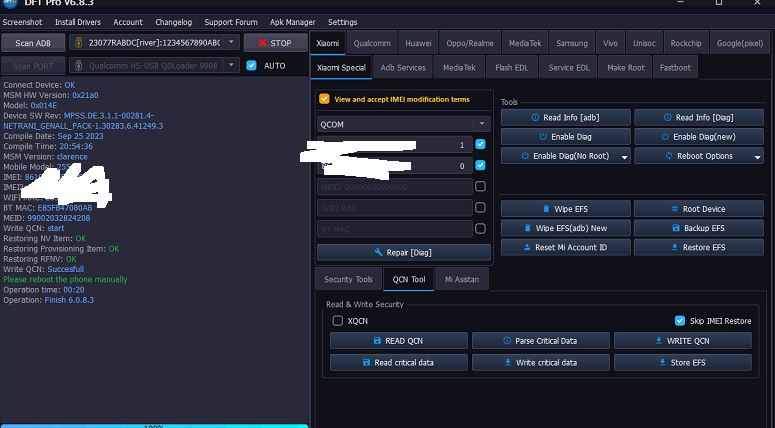Screen dimensions: 775x428
Task: Enable the XQCN checkbox
Action: (338, 321)
